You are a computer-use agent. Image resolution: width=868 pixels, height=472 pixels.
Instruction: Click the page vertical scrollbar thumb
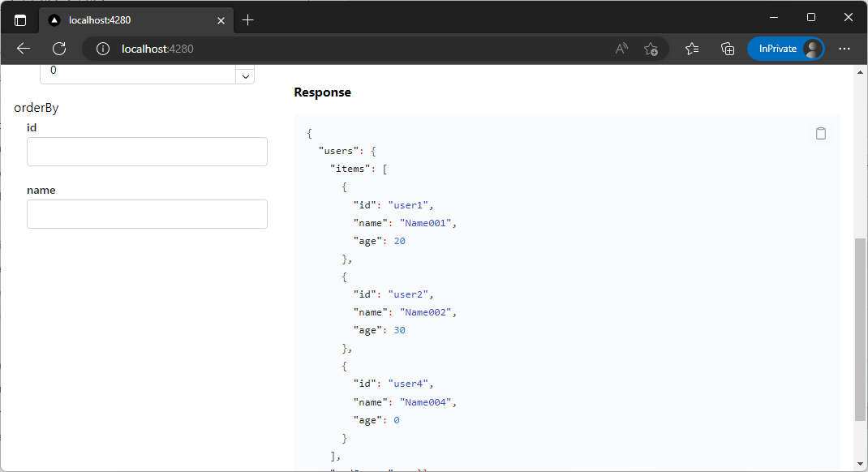[x=860, y=329]
